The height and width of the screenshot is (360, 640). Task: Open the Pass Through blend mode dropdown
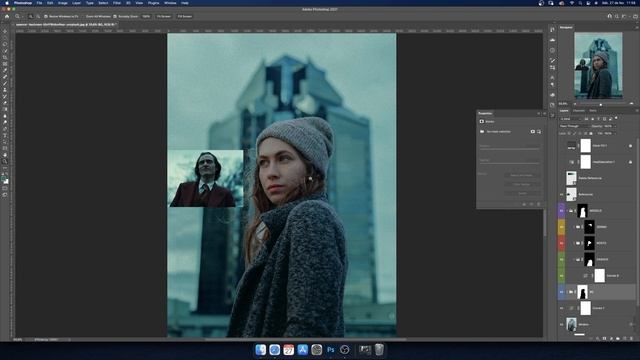coord(574,126)
